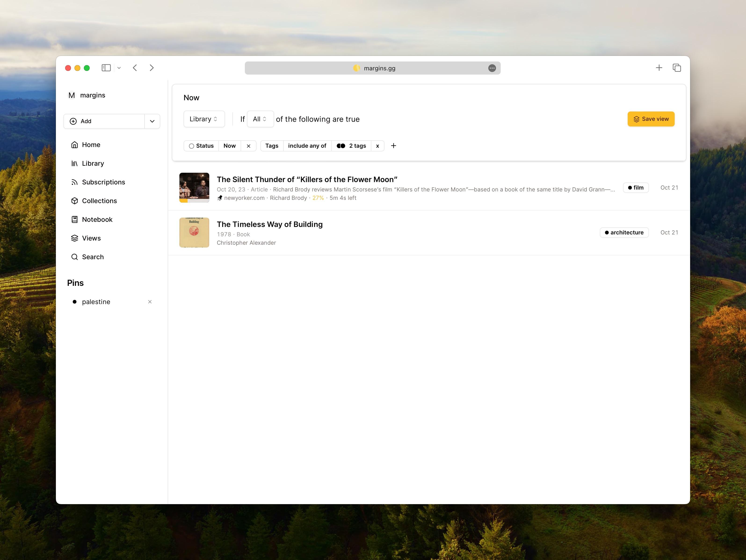The width and height of the screenshot is (746, 560).
Task: Add a new filter condition
Action: tap(394, 145)
